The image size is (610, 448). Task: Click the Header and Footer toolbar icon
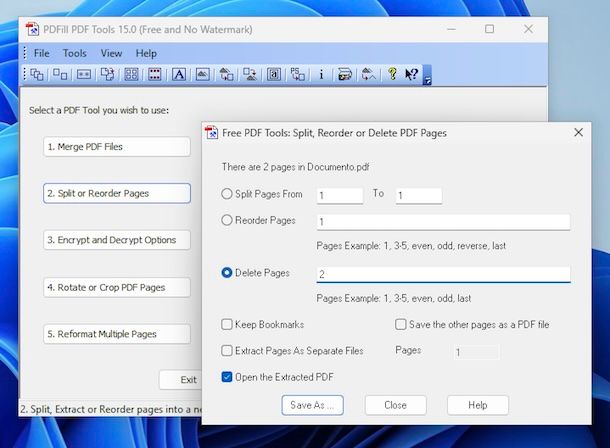154,74
